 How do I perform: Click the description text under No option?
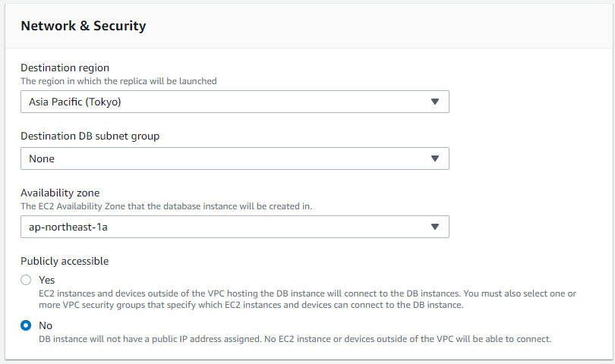295,338
